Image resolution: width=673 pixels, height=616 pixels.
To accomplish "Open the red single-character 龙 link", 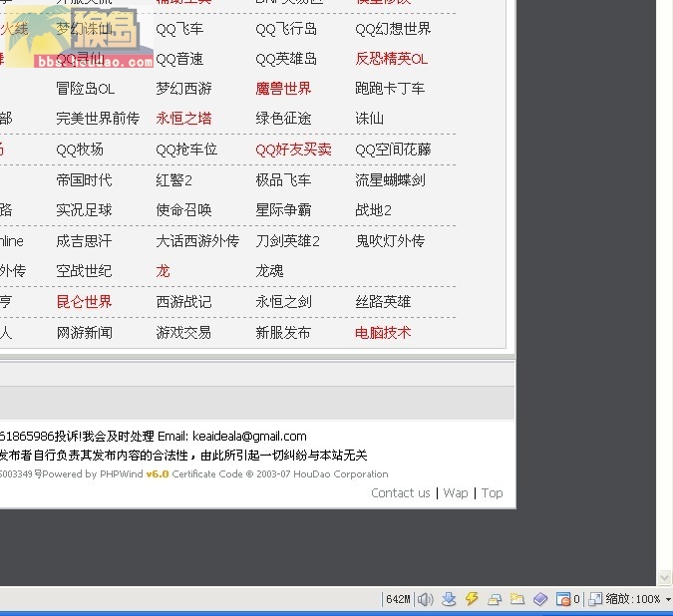I will pos(163,271).
